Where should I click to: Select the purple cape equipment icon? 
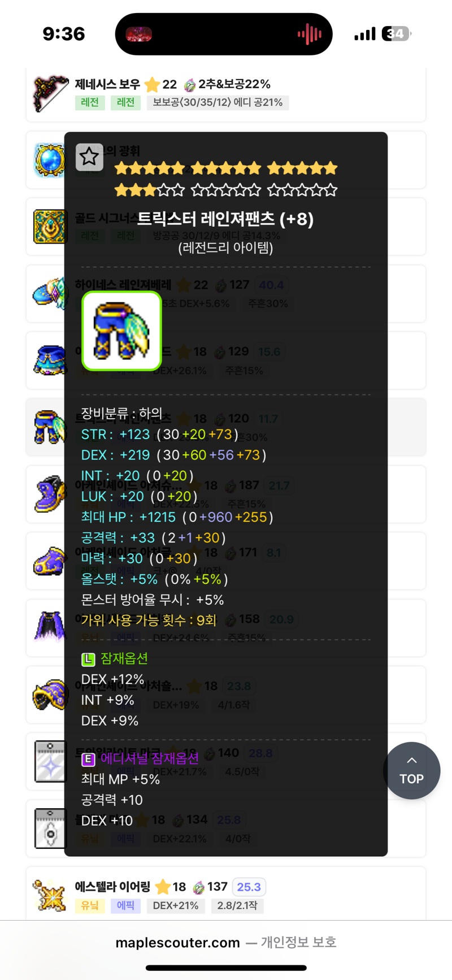click(x=50, y=627)
